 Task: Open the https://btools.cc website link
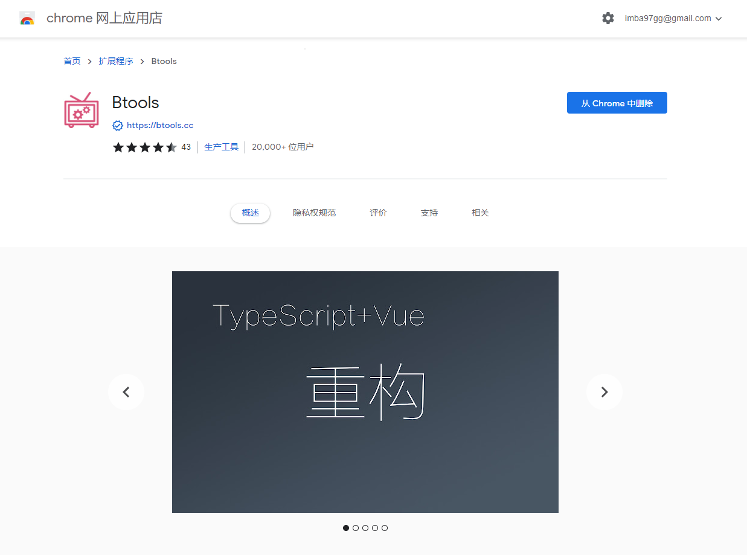[159, 125]
